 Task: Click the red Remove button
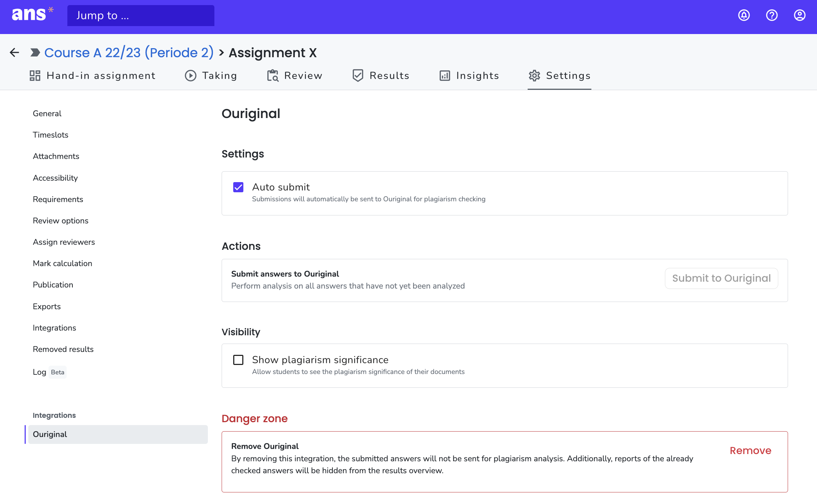point(750,450)
